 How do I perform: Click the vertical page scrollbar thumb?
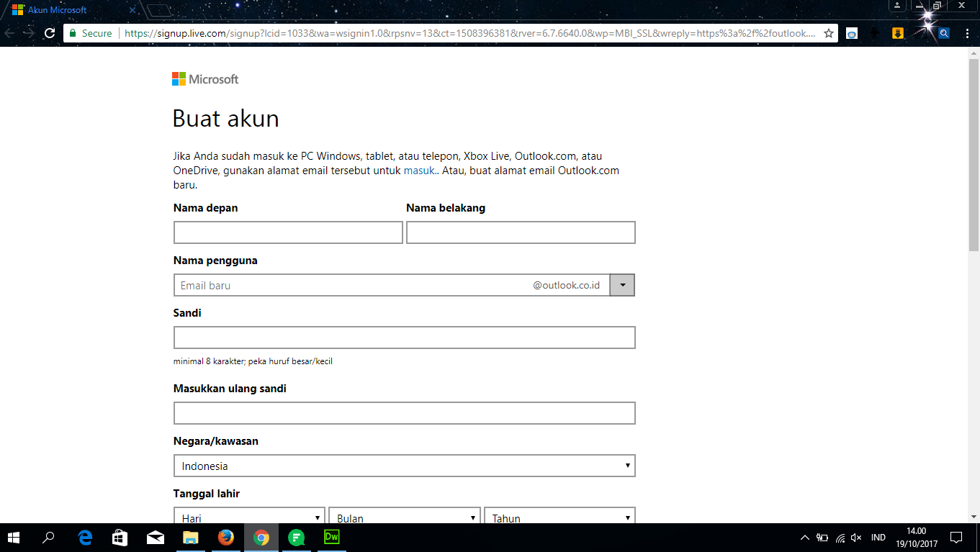974,155
